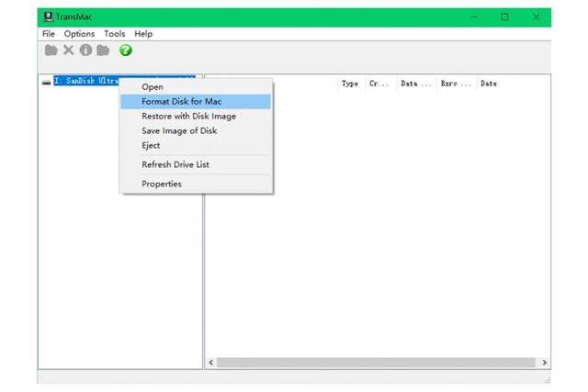Choose Eject from the context menu
The width and height of the screenshot is (588, 392).
[196, 145]
